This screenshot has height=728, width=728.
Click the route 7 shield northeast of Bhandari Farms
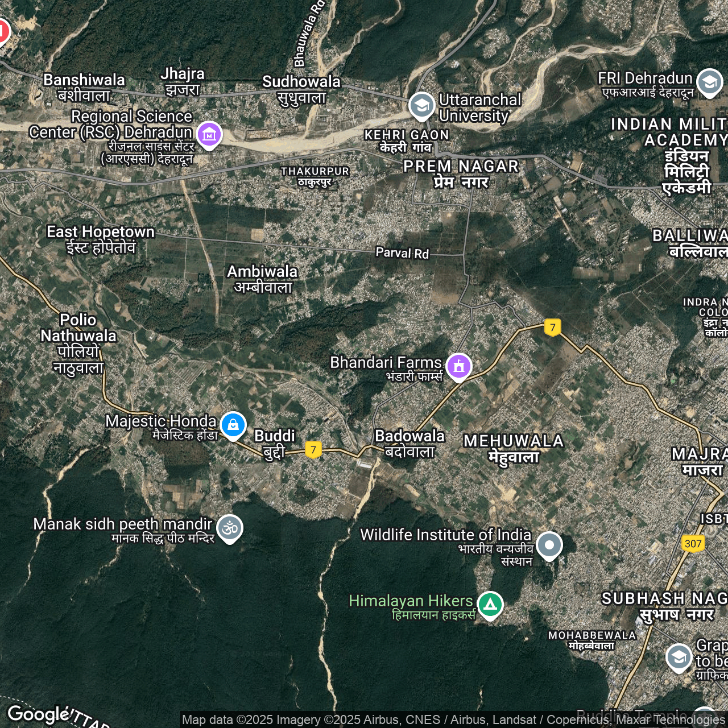coord(552,327)
